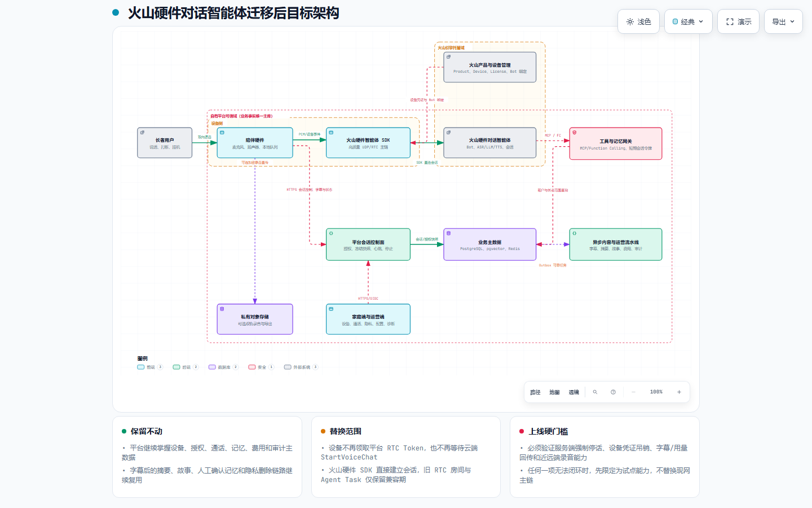Toggle the 后端 legend filter
This screenshot has width=812, height=508.
(186, 367)
